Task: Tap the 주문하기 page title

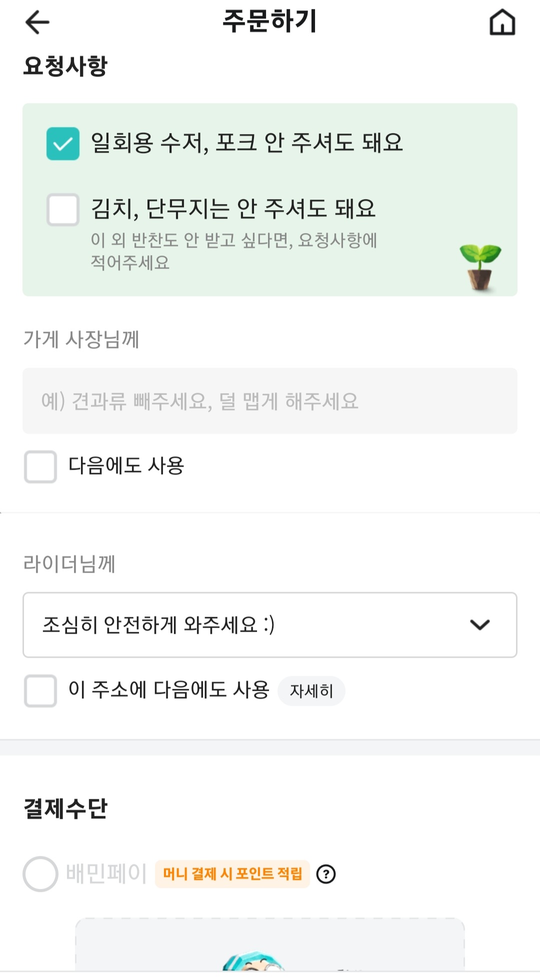Action: coord(269,22)
